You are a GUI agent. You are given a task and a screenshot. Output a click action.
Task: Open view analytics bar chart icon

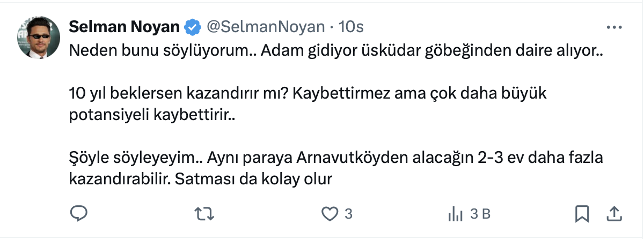pyautogui.click(x=455, y=214)
